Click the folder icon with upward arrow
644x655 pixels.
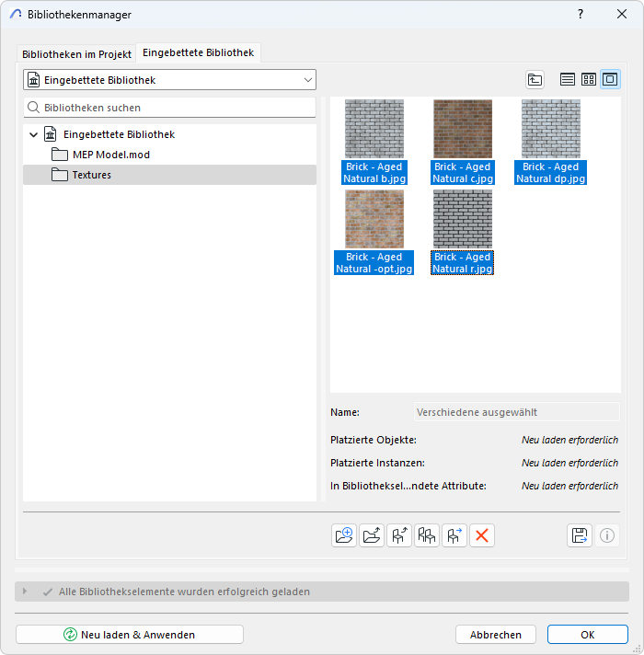click(372, 535)
